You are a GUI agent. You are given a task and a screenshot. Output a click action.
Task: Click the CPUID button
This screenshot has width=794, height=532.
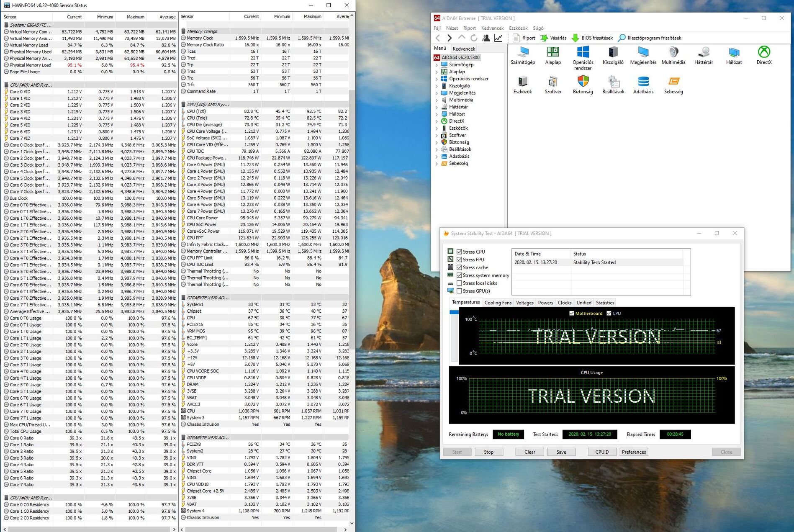click(x=602, y=452)
